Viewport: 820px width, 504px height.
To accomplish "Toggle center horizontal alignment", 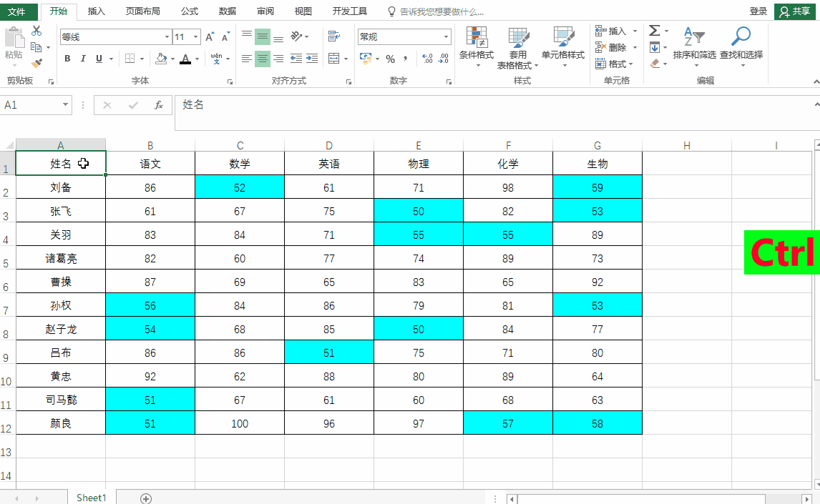I will point(263,59).
